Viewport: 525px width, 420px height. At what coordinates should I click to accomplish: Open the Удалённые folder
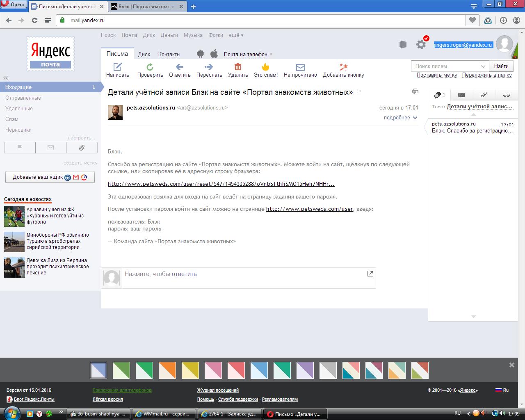(19, 108)
